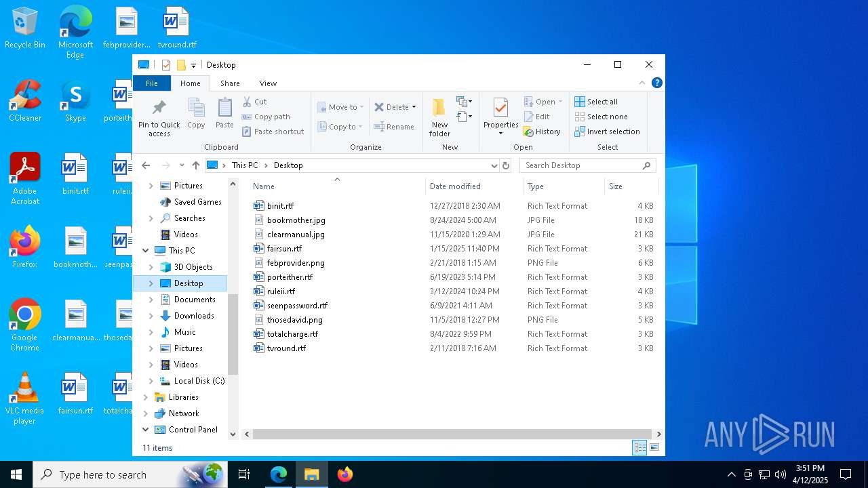This screenshot has width=868, height=488.
Task: Expand Libraries in navigation pane
Action: (146, 397)
